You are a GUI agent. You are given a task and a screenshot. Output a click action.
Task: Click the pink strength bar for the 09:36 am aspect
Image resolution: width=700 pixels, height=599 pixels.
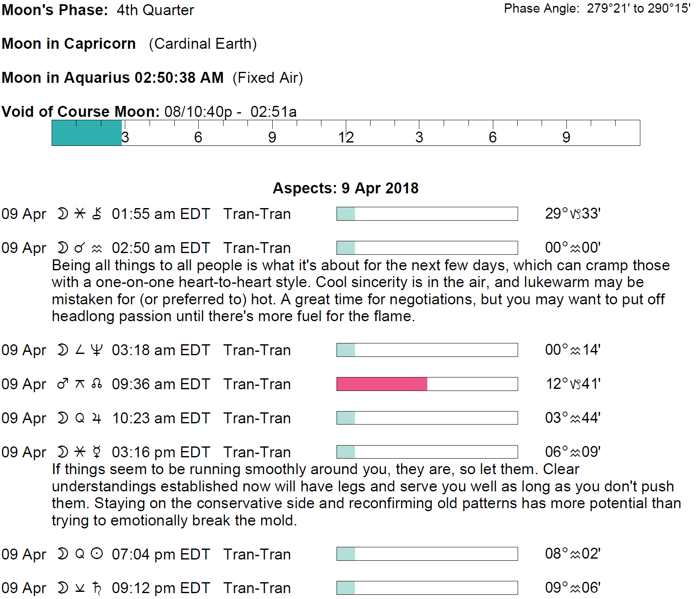[x=382, y=384]
